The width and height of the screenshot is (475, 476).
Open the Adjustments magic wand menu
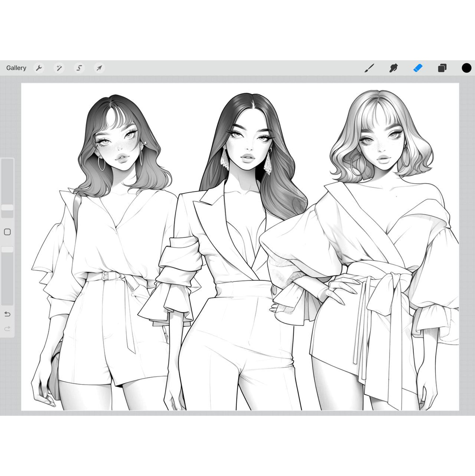pyautogui.click(x=59, y=68)
